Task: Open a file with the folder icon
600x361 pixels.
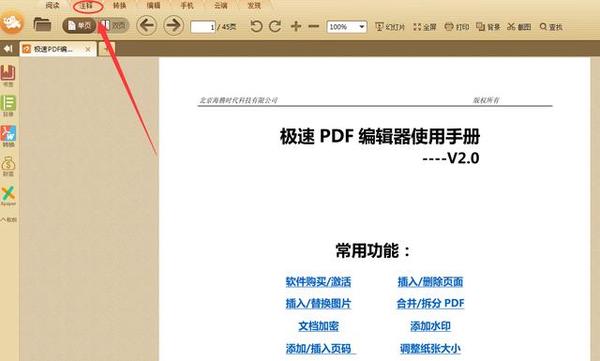Action: pos(42,25)
